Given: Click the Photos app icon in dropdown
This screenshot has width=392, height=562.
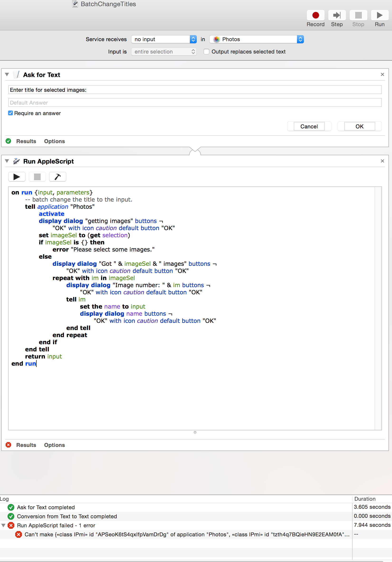Looking at the screenshot, I should click(x=216, y=39).
